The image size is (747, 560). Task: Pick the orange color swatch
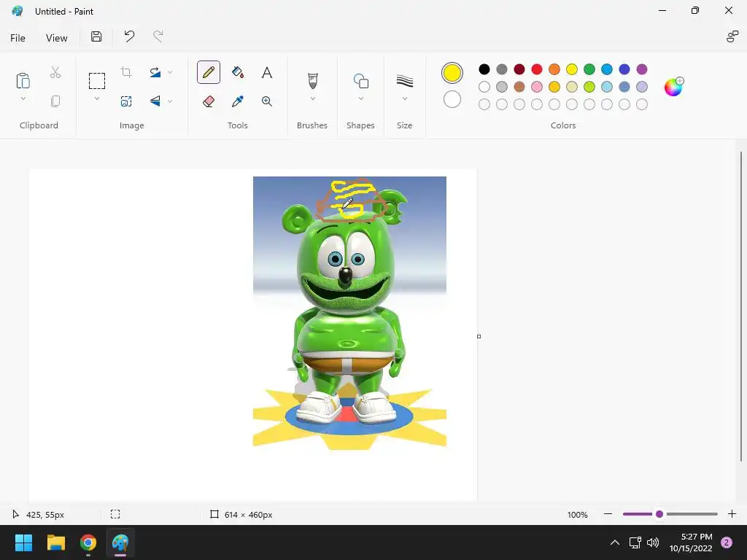tap(554, 69)
